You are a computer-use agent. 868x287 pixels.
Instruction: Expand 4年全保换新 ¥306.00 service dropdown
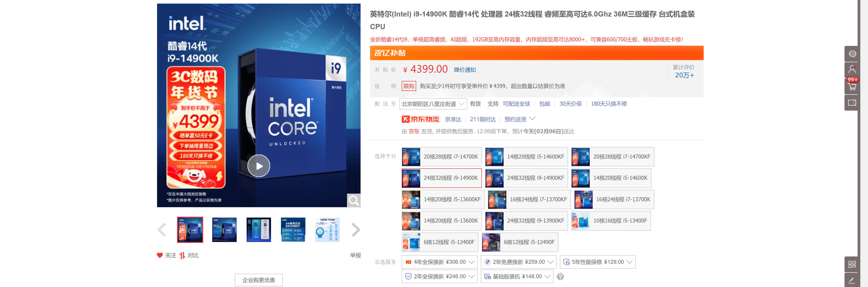pyautogui.click(x=439, y=262)
